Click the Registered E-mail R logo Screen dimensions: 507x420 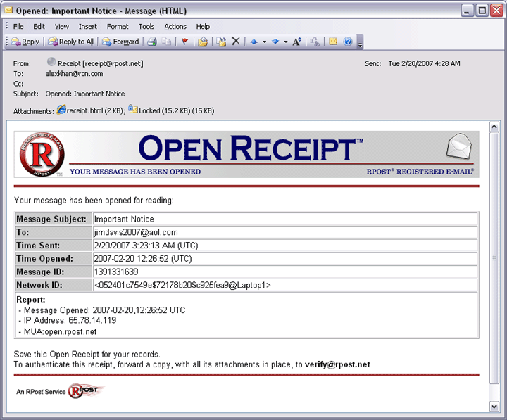point(42,155)
